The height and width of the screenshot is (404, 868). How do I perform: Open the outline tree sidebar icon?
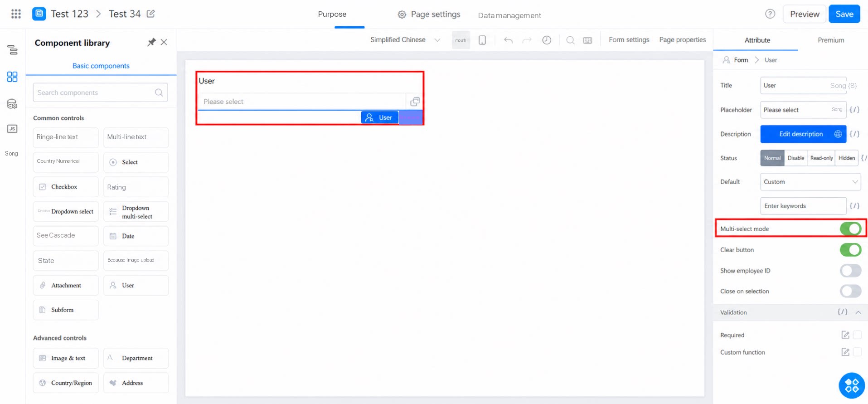pos(12,50)
